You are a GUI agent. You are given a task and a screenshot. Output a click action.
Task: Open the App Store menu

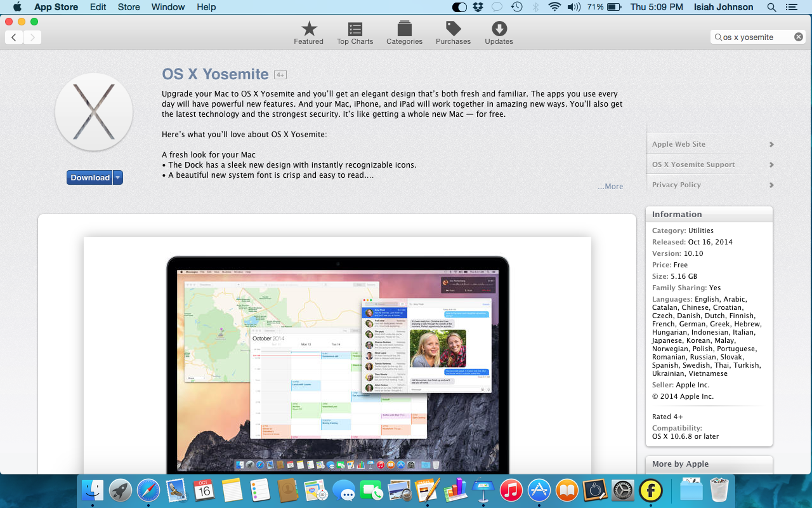pyautogui.click(x=56, y=7)
